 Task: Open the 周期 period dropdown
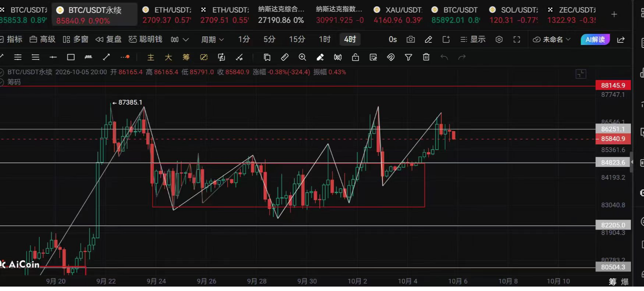tap(212, 39)
